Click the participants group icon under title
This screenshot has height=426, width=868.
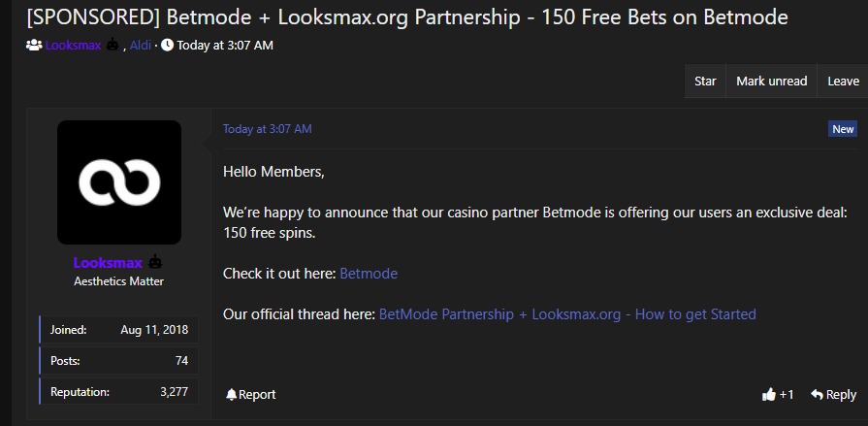tap(34, 46)
